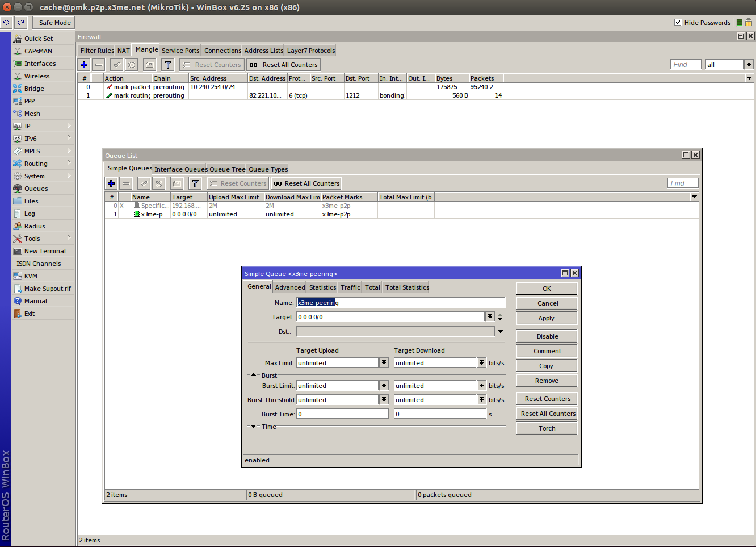Screen dimensions: 756x547
Task: Click the padlock icon in the top-right corner
Action: (749, 23)
